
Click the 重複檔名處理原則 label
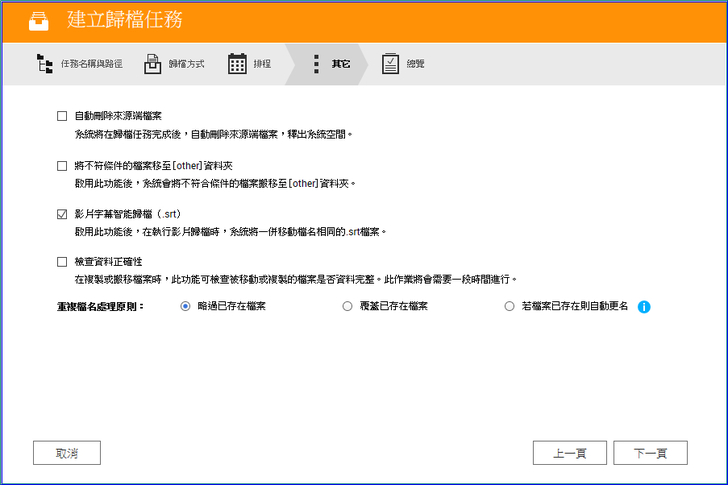[x=100, y=307]
